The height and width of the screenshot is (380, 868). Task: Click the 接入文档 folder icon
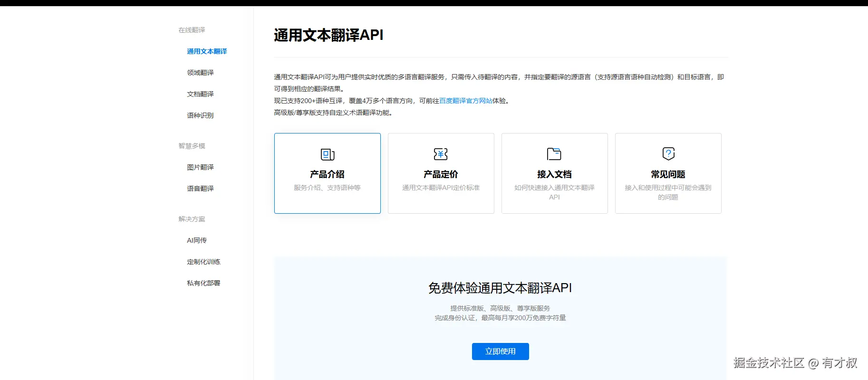click(554, 154)
